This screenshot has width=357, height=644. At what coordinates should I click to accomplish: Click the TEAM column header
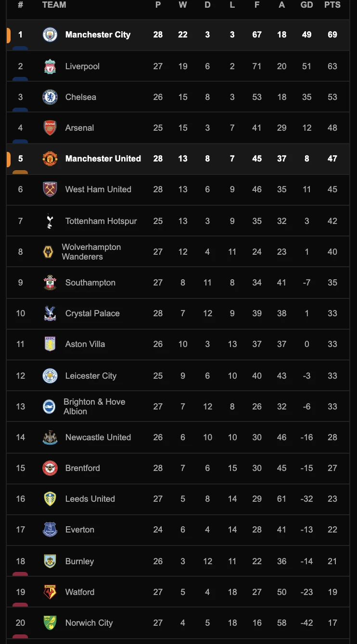point(54,5)
